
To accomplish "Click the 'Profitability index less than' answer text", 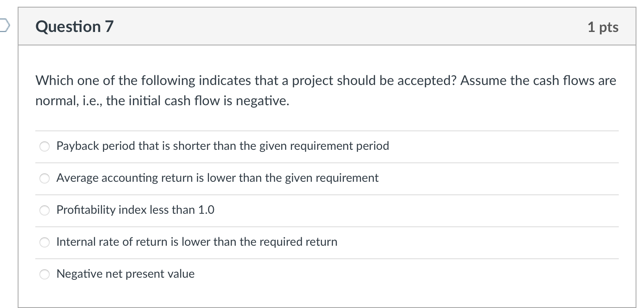I will pos(135,210).
